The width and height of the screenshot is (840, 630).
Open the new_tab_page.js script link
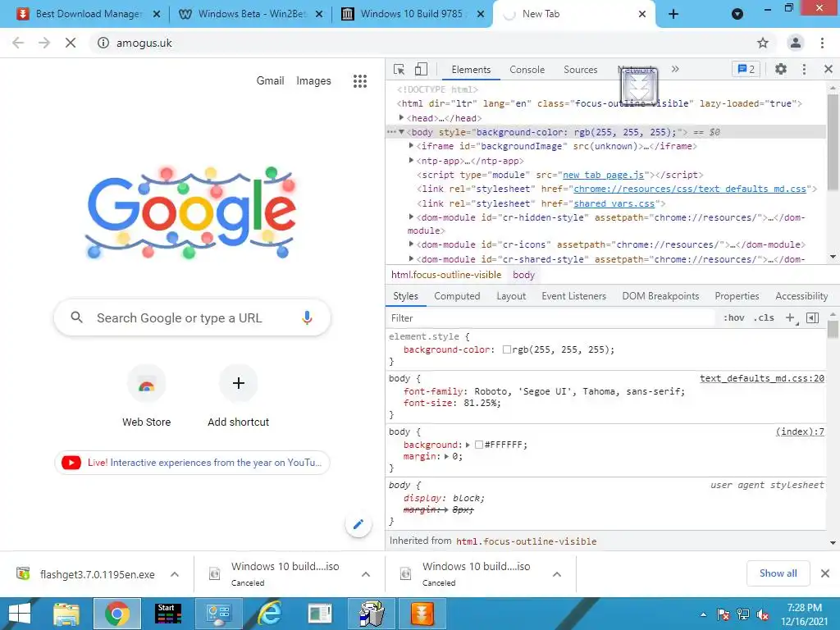click(603, 175)
